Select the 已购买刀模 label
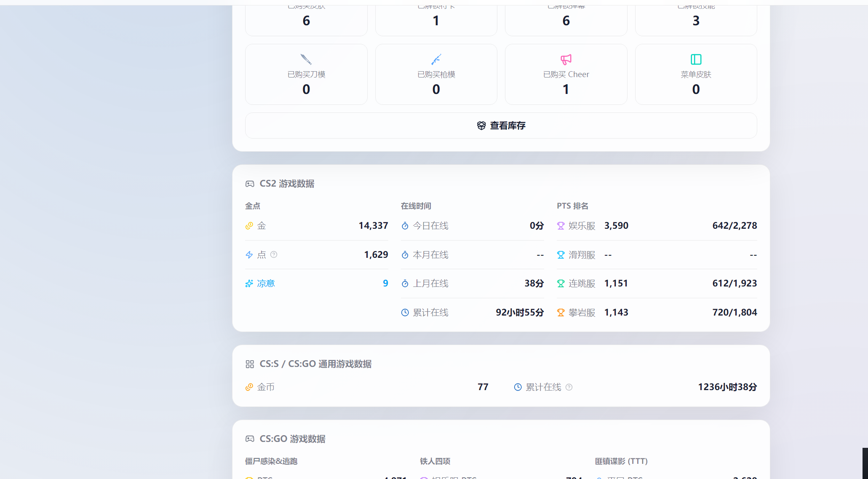 pos(306,75)
